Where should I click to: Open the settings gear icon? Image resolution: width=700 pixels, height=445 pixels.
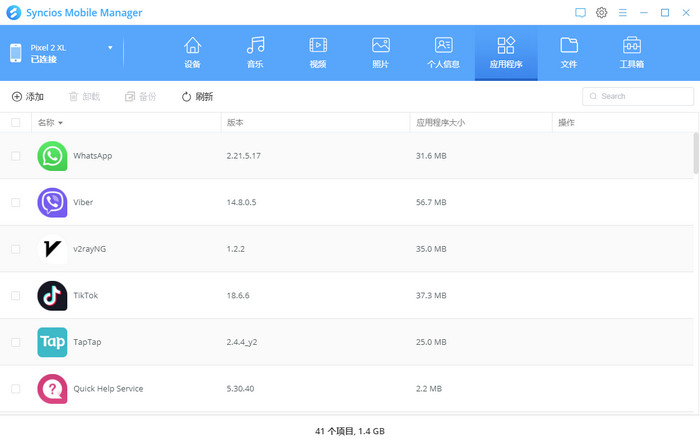[601, 12]
